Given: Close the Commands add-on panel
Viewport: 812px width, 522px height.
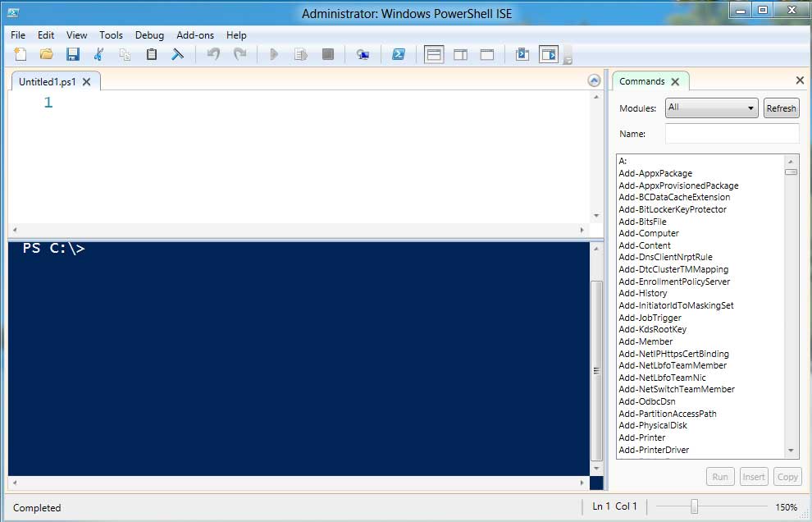Looking at the screenshot, I should point(800,80).
